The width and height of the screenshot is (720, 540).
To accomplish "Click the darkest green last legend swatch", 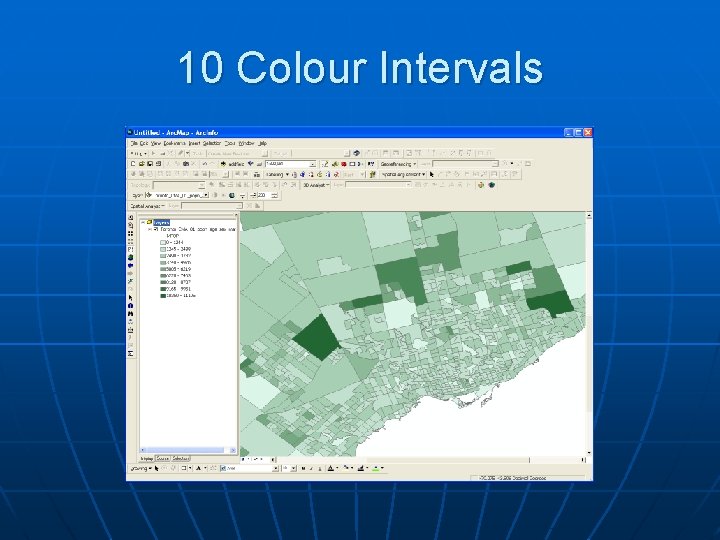I will coord(163,296).
